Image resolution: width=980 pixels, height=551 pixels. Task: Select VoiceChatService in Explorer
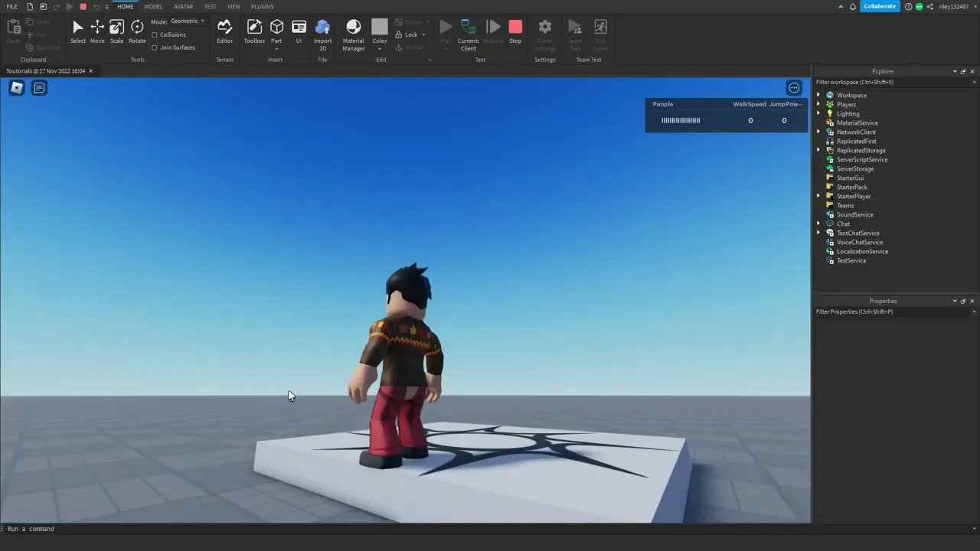click(x=860, y=242)
